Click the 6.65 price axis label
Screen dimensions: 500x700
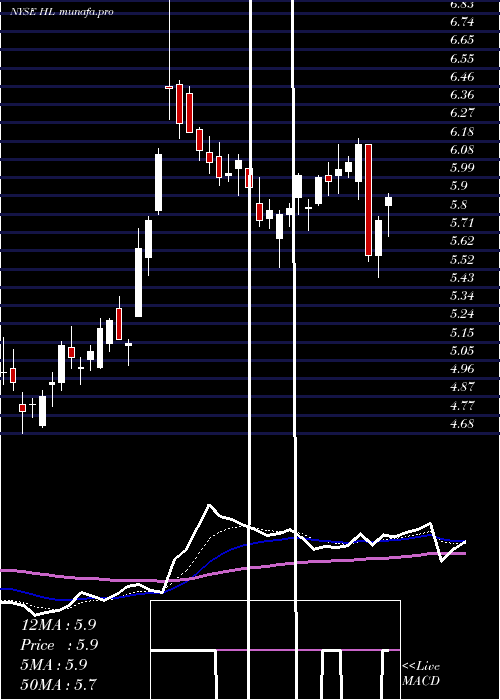click(462, 40)
